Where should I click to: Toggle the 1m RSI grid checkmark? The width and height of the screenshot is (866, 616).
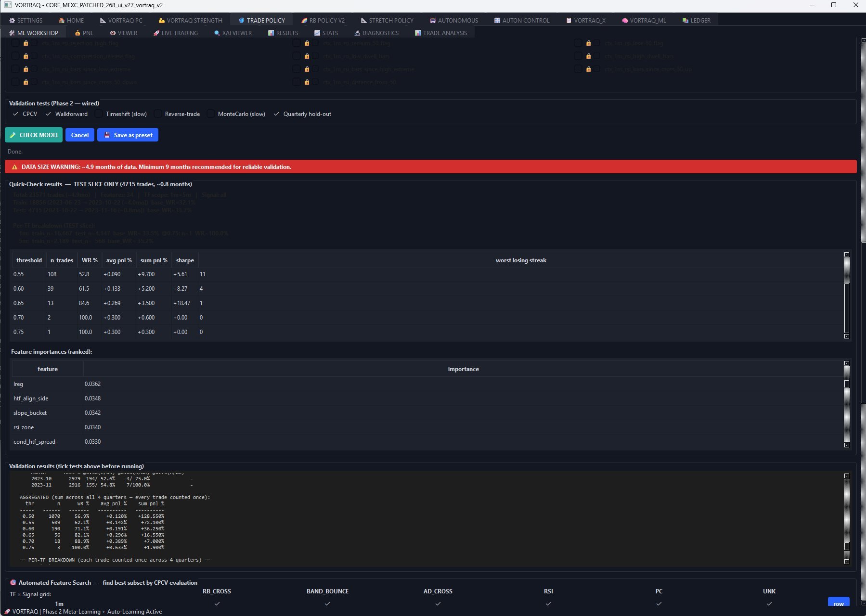[548, 603]
